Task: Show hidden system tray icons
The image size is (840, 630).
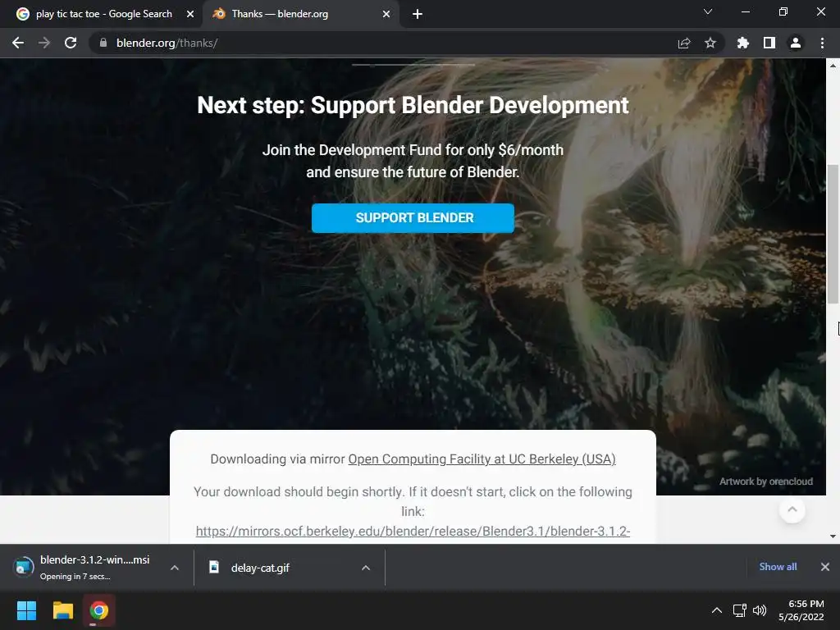Action: point(717,610)
